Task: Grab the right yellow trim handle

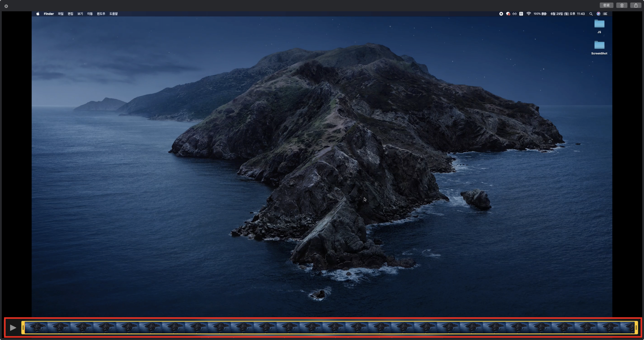Action: pos(636,328)
